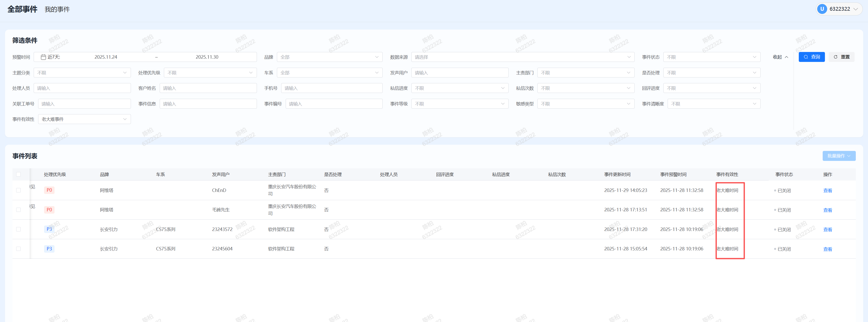Open the 数据来源 select box
Image resolution: width=868 pixels, height=322 pixels.
[522, 57]
